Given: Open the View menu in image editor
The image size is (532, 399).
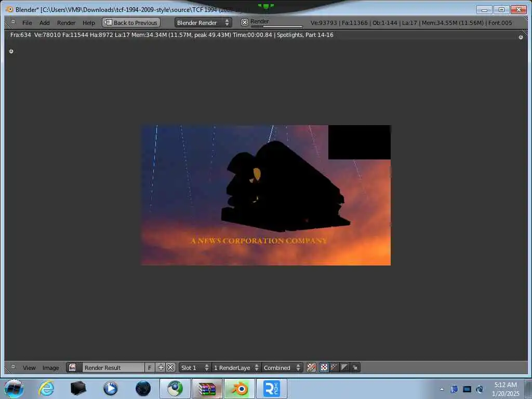Looking at the screenshot, I should tap(29, 368).
